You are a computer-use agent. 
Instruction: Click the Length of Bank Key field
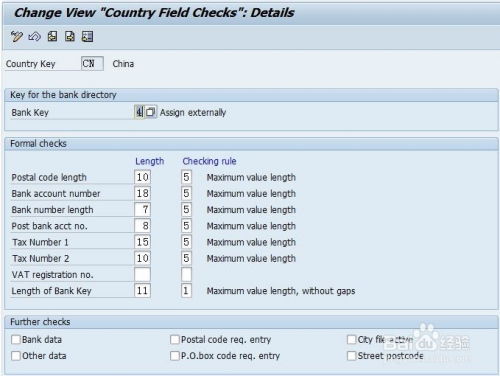click(142, 291)
